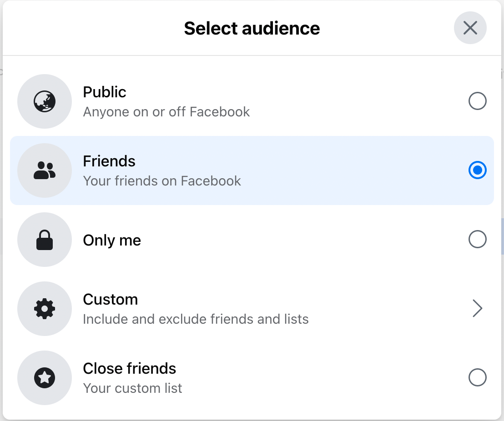This screenshot has height=421, width=504.
Task: Click the star icon for Close friends
Action: tap(44, 377)
